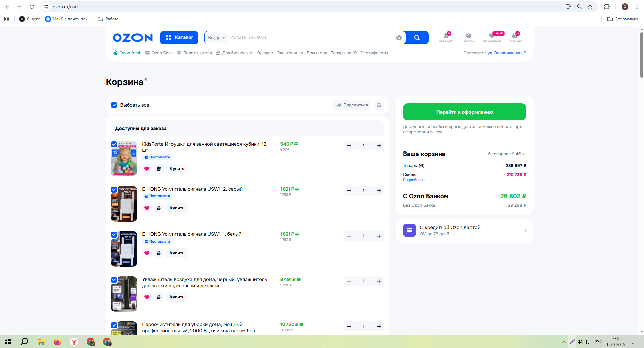The height and width of the screenshot is (348, 644).
Task: Show hidden system tray icons
Action: click(564, 342)
